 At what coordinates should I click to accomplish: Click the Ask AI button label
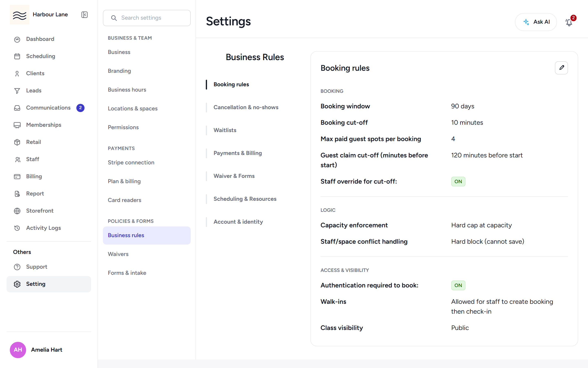tap(541, 22)
